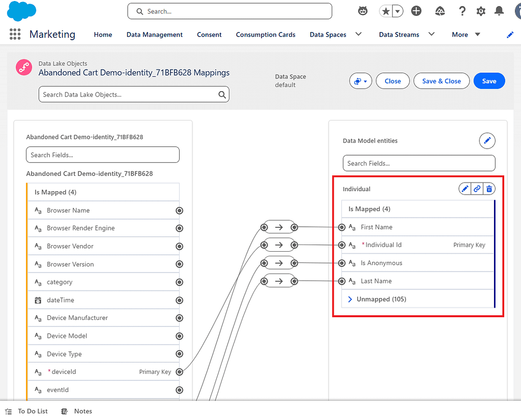
Task: Select the Device Manufacturer field row
Action: pyautogui.click(x=103, y=318)
